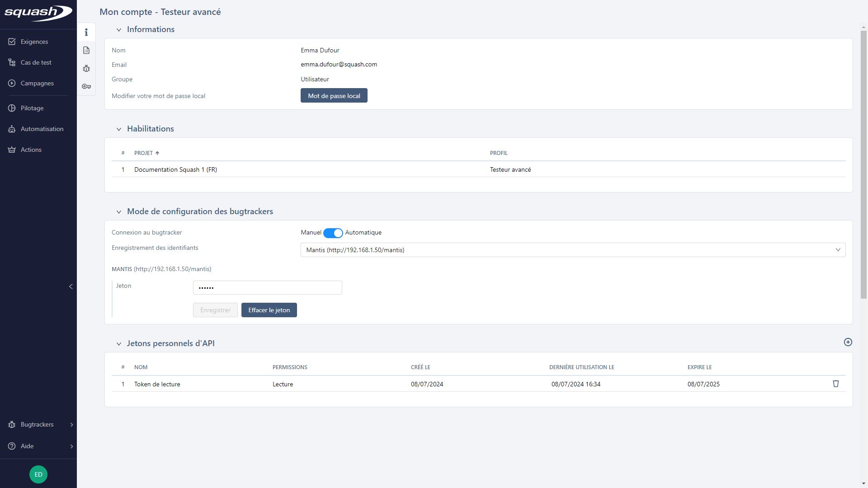Click the Squash logo
Screen dimensions: 868x488
[x=38, y=13]
